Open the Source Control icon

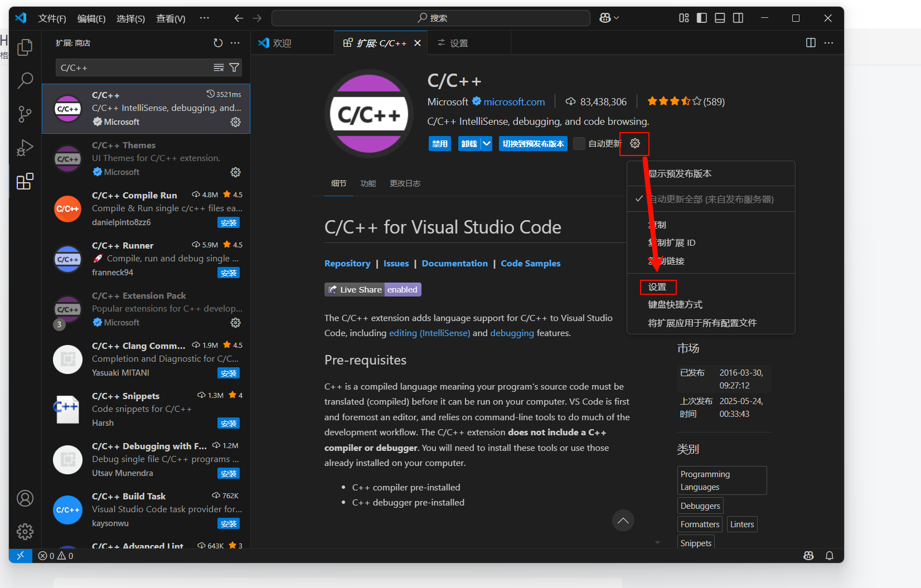pyautogui.click(x=25, y=114)
